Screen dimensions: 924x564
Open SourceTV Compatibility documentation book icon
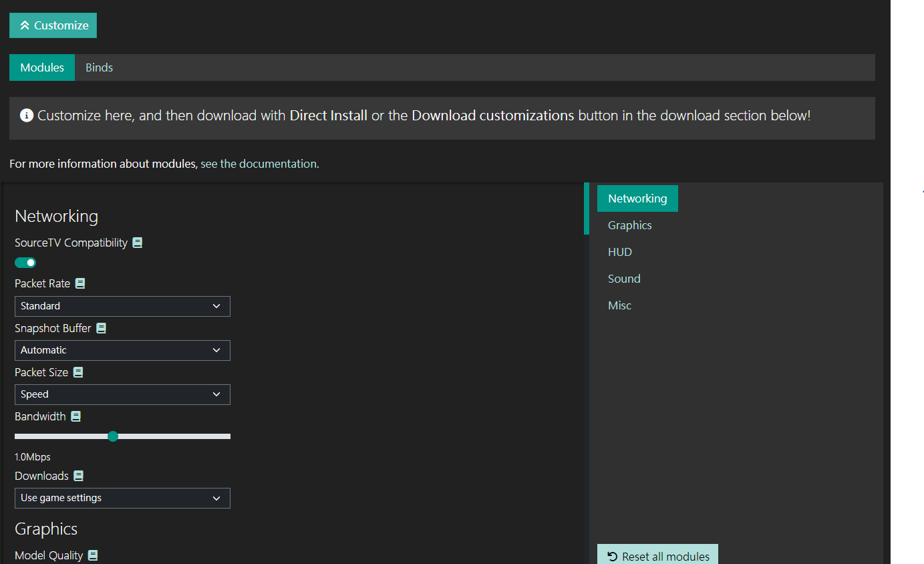tap(138, 243)
